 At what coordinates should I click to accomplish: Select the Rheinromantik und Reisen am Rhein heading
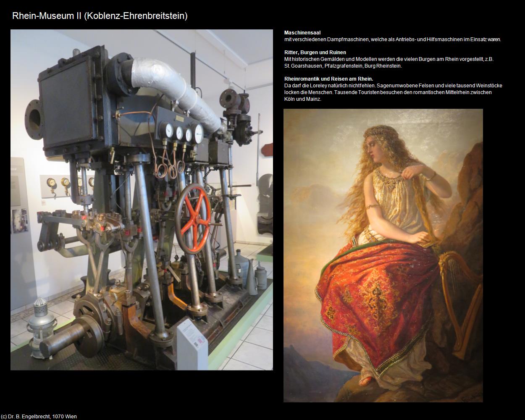point(329,79)
